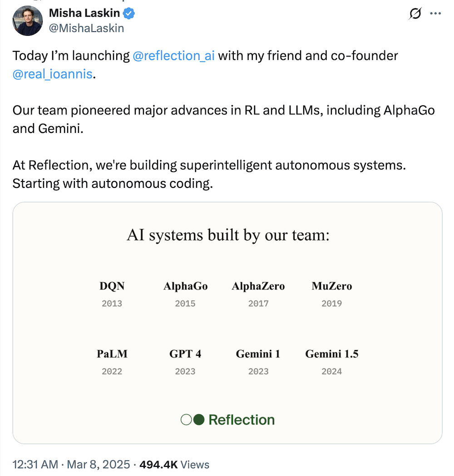
Task: Click the MuZero 2019 entry in image
Action: (331, 294)
